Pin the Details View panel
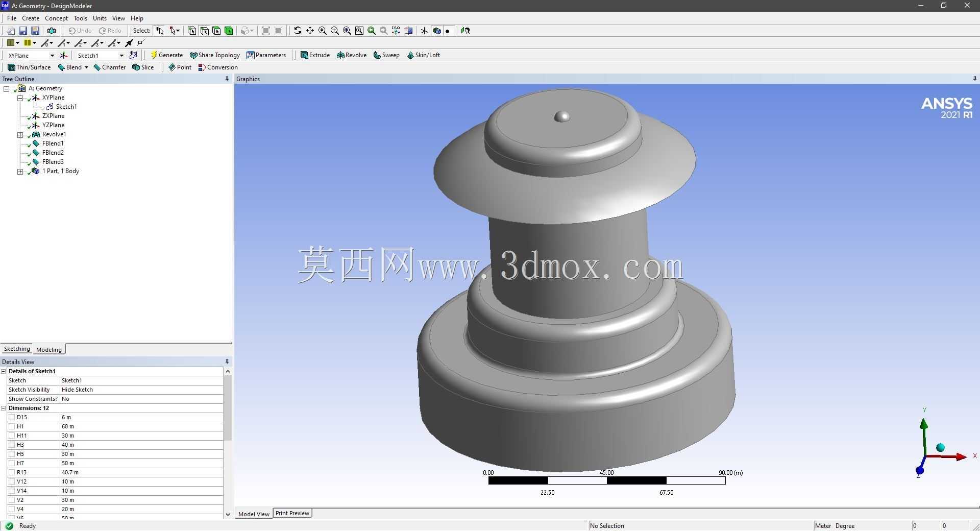 (x=227, y=361)
